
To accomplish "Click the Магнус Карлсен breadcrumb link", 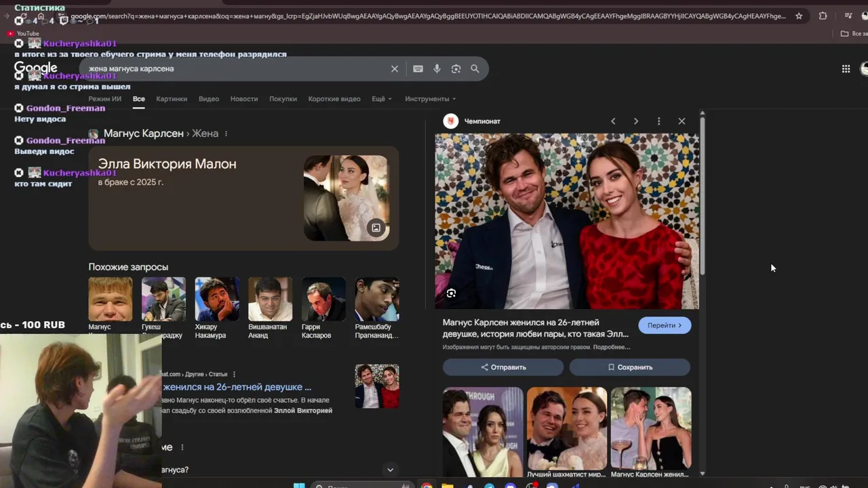I will 144,134.
